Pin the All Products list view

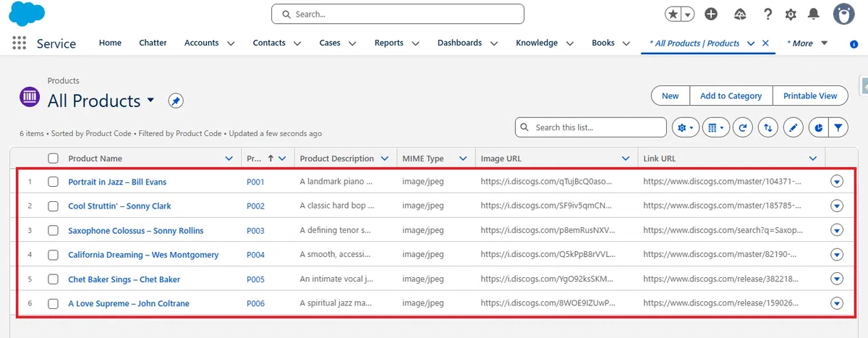pos(176,101)
